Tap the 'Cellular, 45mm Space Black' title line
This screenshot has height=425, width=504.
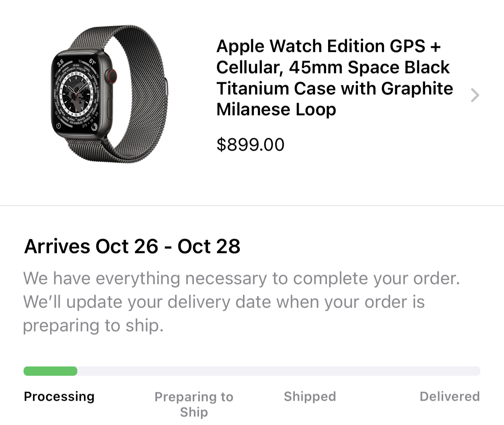[x=333, y=67]
